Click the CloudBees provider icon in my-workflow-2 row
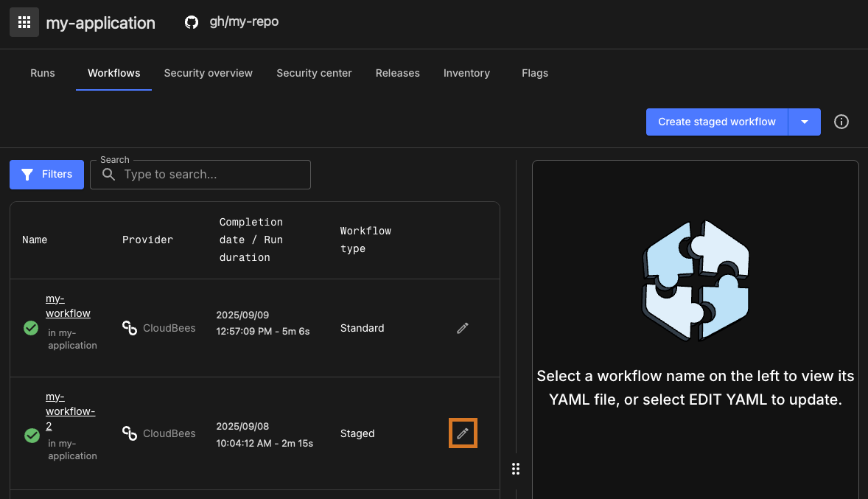 [x=130, y=433]
